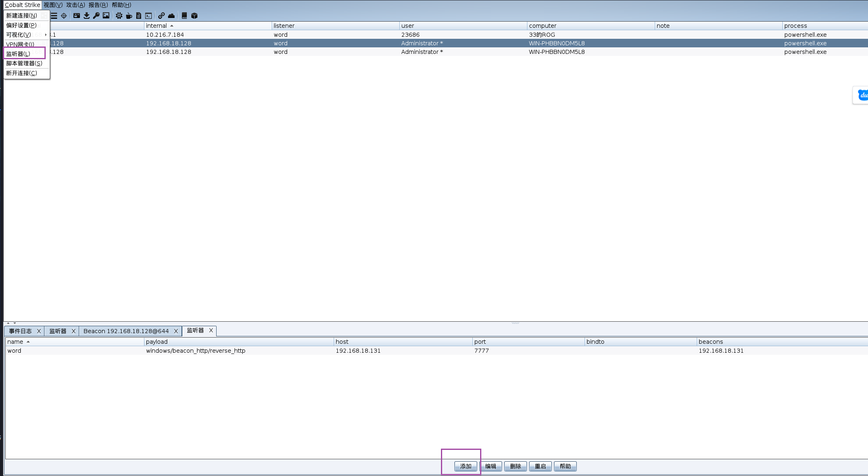Sort sessions by process column

click(825, 26)
